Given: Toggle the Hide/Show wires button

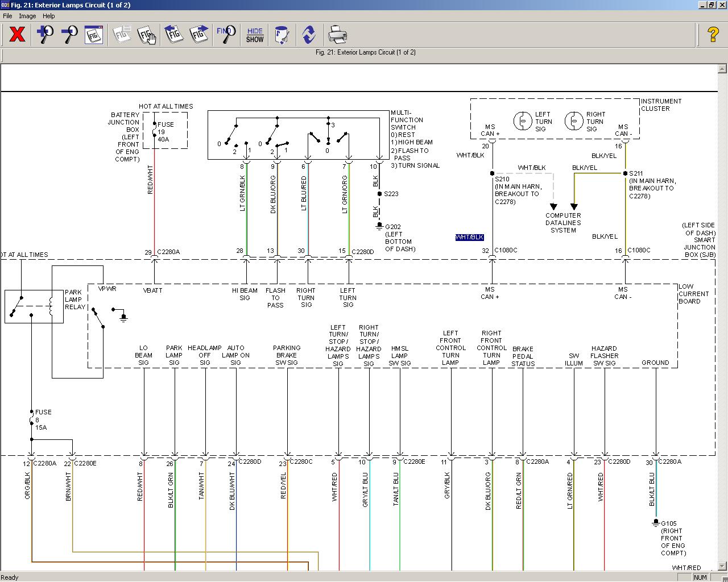Looking at the screenshot, I should [x=255, y=35].
